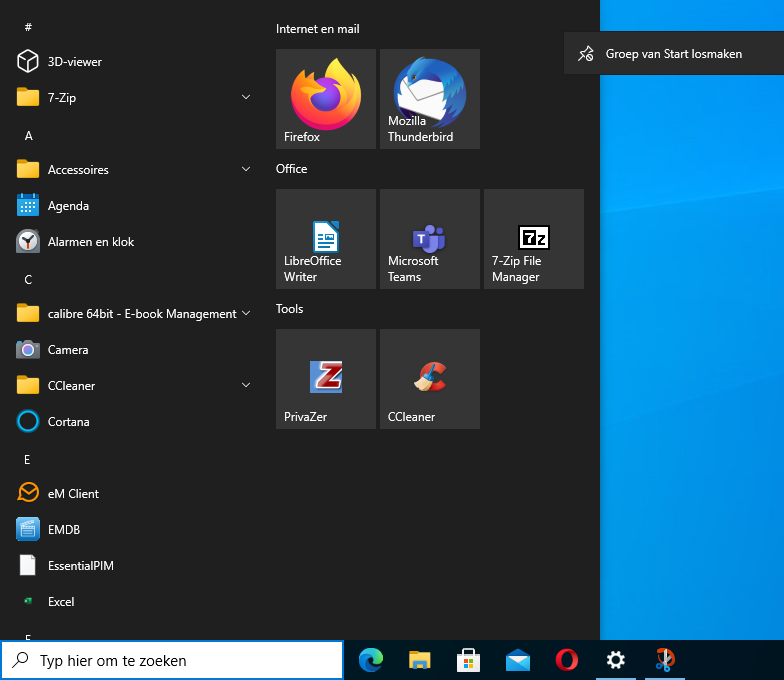784x680 pixels.
Task: Open Microsoft Store from taskbar
Action: click(x=469, y=660)
